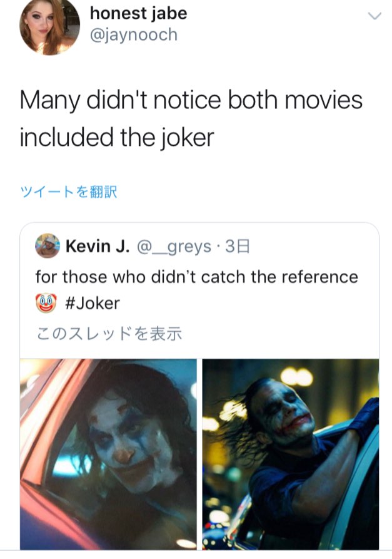Open the quoted tweet text about the reference

point(196,290)
